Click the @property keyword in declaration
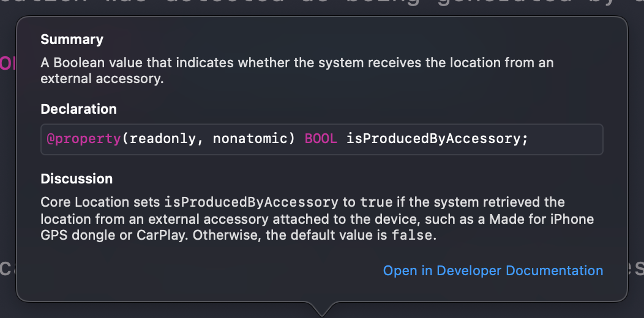This screenshot has height=318, width=644. [x=84, y=139]
